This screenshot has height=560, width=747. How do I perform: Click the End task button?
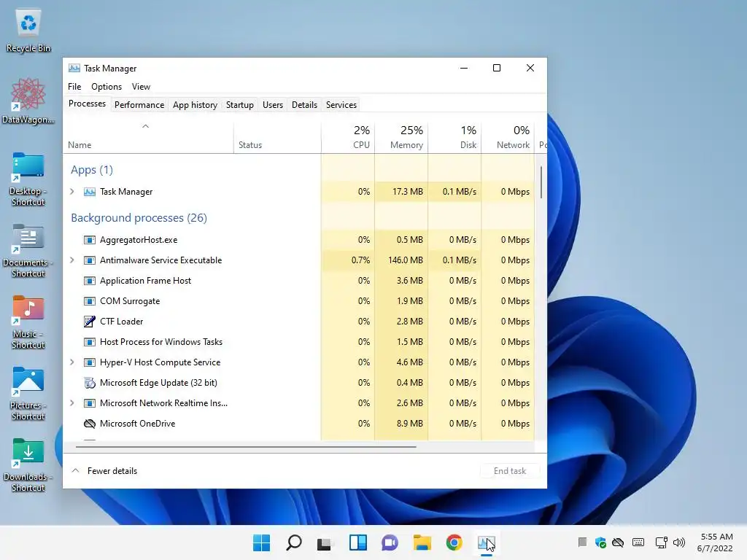pos(510,471)
